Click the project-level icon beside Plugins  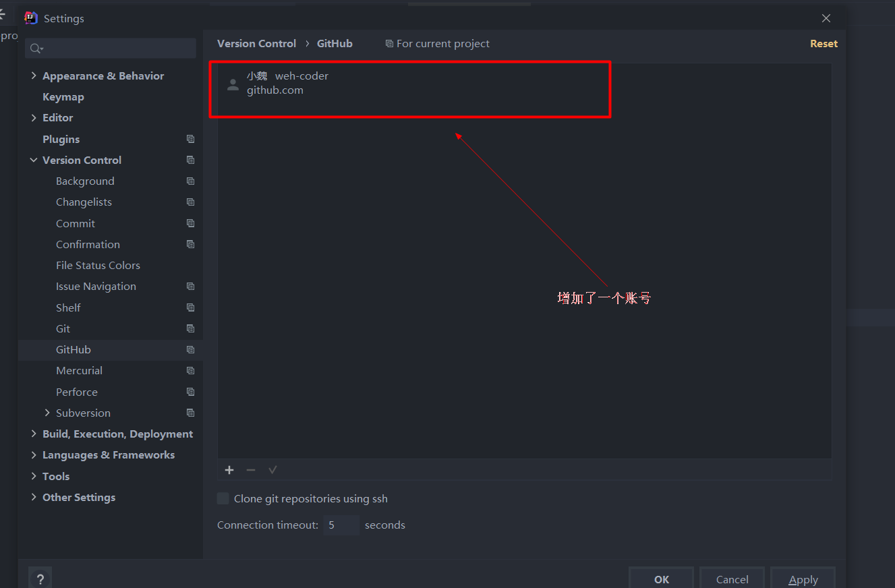pyautogui.click(x=190, y=139)
